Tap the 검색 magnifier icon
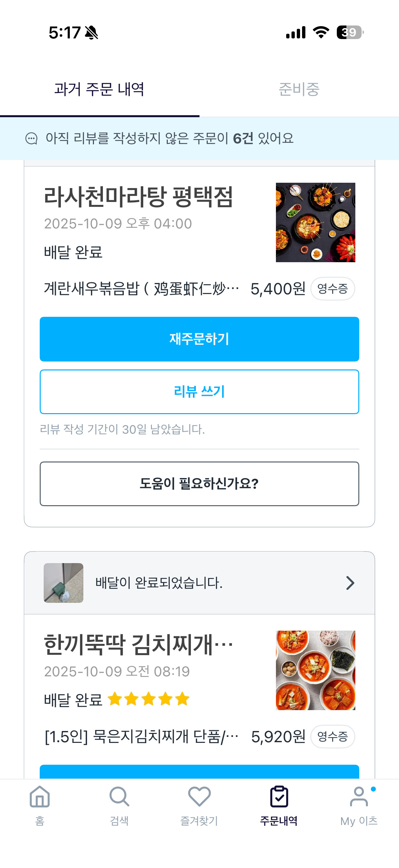399x868 pixels. (119, 796)
